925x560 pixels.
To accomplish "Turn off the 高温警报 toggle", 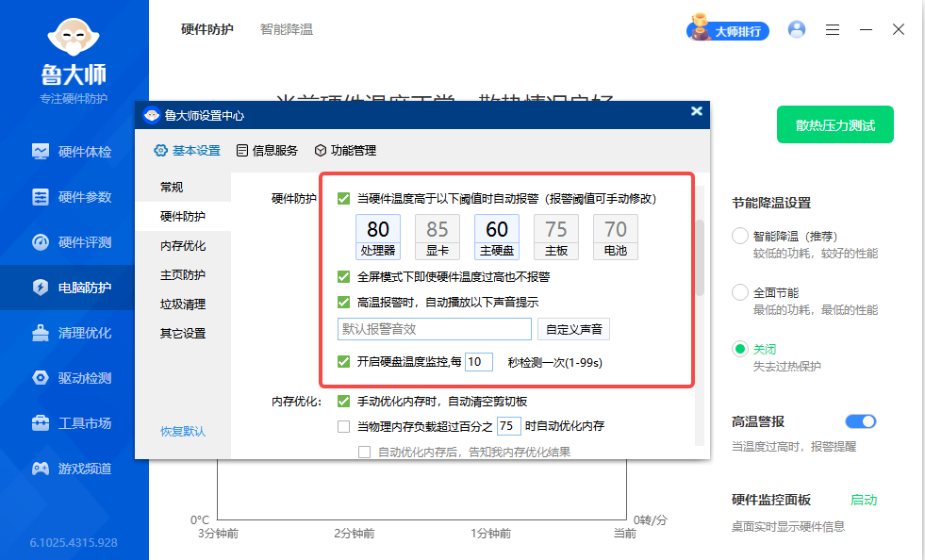I will [x=860, y=421].
